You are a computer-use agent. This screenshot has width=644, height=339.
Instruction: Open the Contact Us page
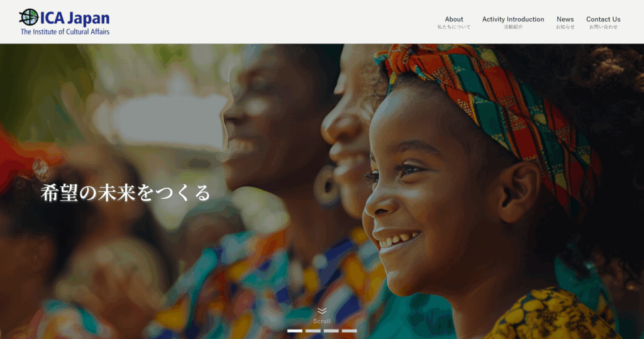tap(603, 19)
